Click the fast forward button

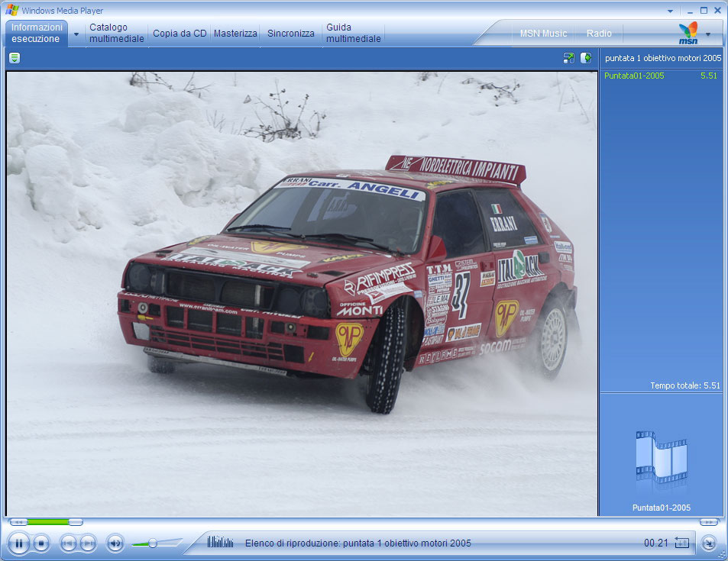[x=709, y=522]
